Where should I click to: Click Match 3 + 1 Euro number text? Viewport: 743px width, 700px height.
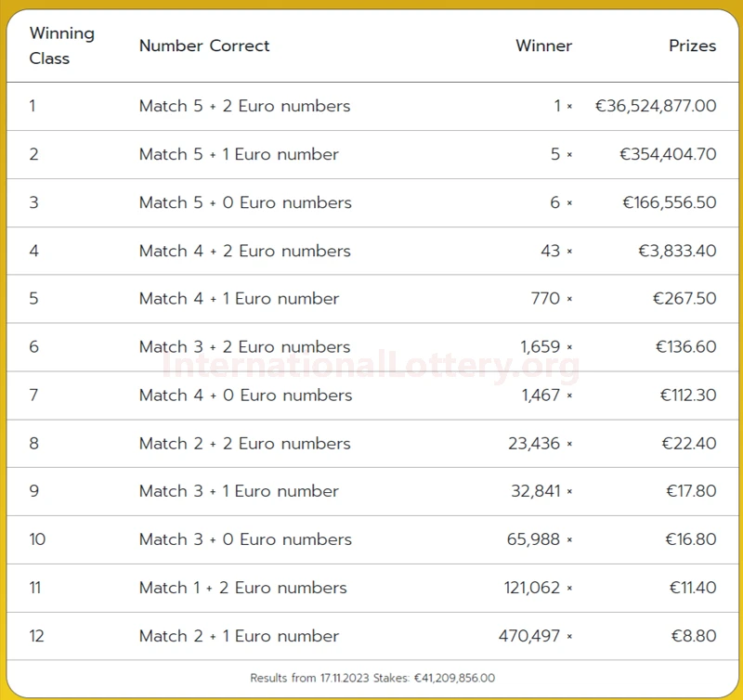[x=239, y=491]
